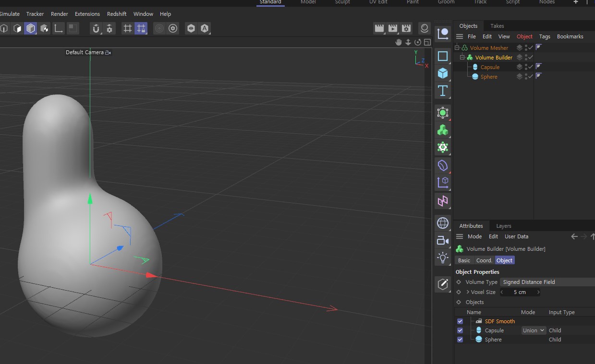Click the hexagon letter A icon
Image resolution: width=595 pixels, height=364 pixels.
click(205, 28)
